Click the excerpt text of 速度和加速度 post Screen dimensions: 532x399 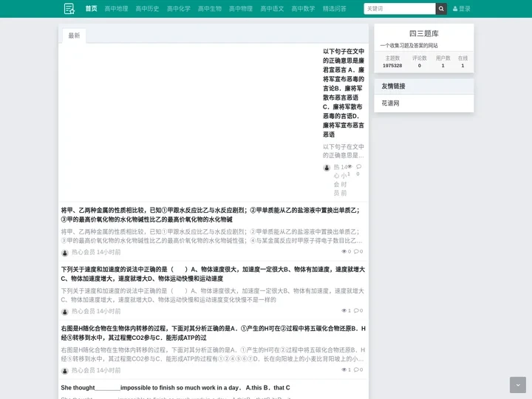pyautogui.click(x=212, y=295)
